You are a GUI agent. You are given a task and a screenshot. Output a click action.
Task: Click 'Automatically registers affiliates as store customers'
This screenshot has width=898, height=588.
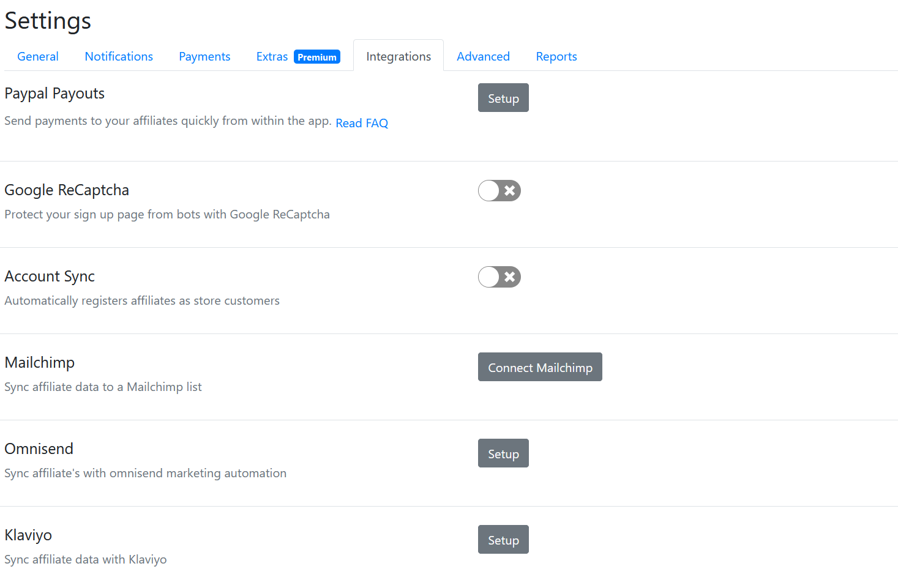click(x=142, y=301)
